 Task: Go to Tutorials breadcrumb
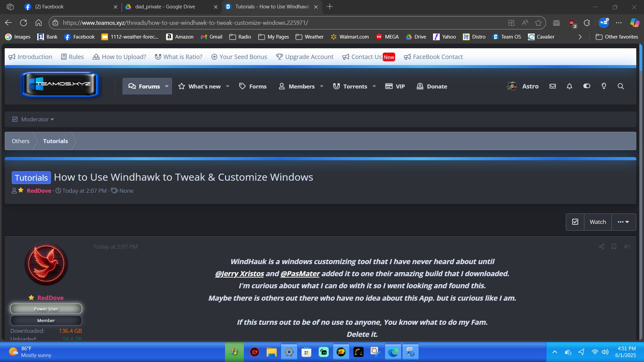[55, 141]
